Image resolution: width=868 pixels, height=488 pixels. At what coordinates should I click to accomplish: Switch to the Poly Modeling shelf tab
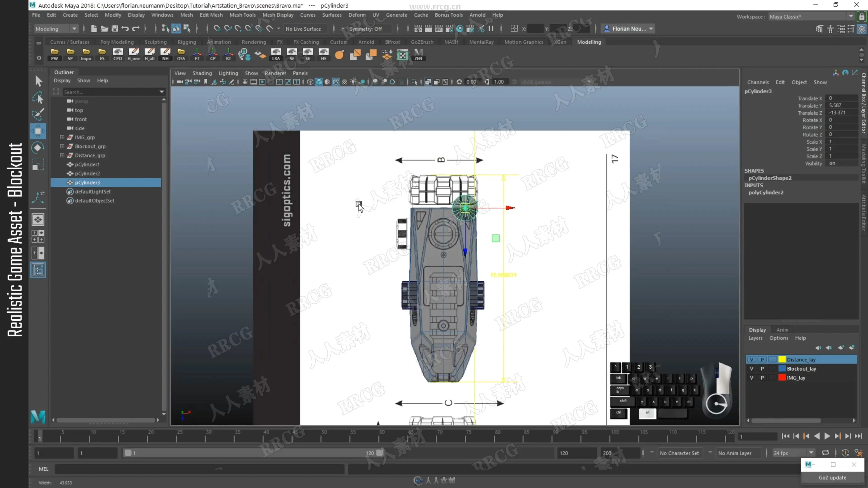click(x=117, y=42)
